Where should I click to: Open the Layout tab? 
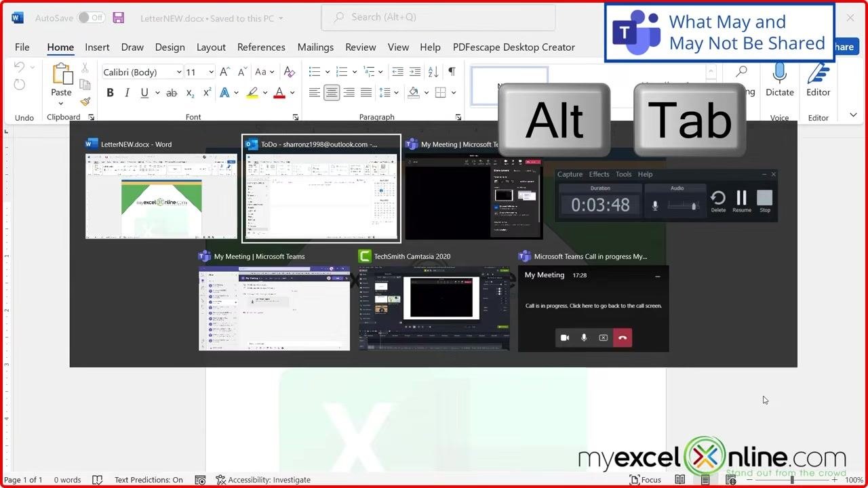tap(211, 47)
